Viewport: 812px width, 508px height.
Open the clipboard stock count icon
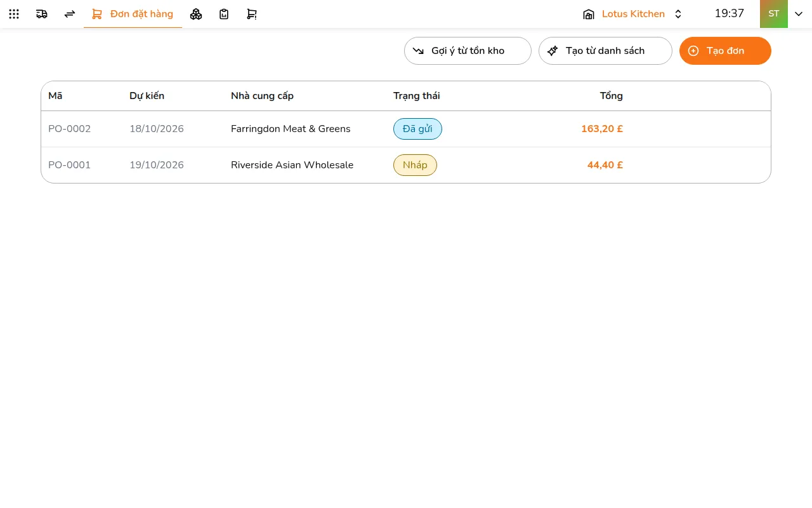point(224,14)
